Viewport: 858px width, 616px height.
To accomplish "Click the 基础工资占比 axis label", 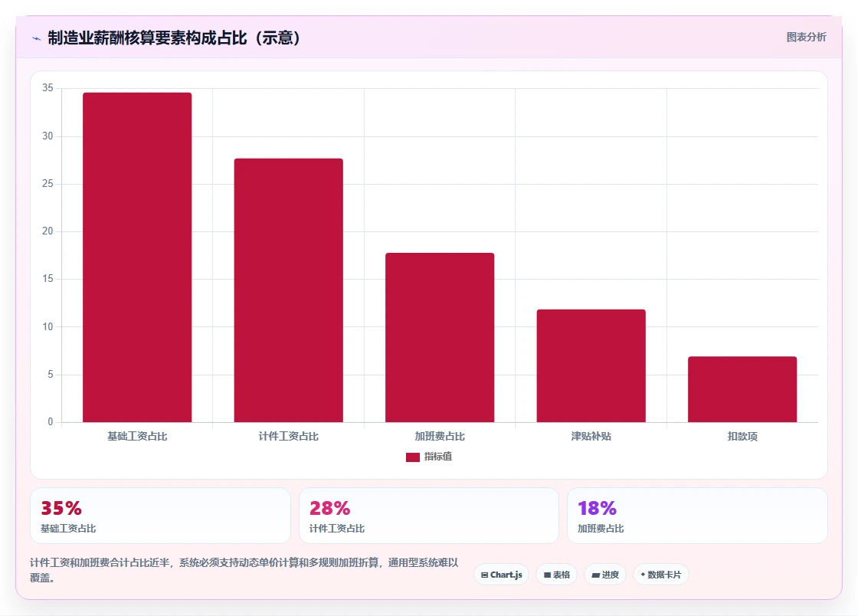I will tap(137, 437).
